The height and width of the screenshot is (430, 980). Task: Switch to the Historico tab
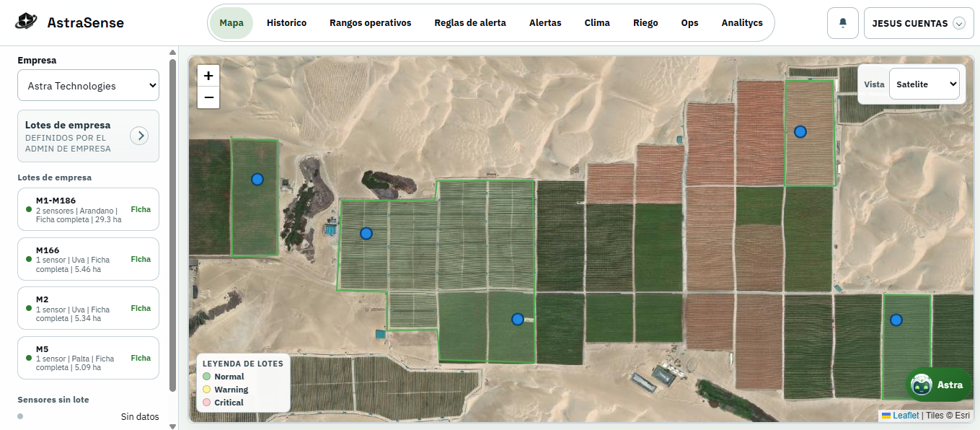(x=286, y=22)
